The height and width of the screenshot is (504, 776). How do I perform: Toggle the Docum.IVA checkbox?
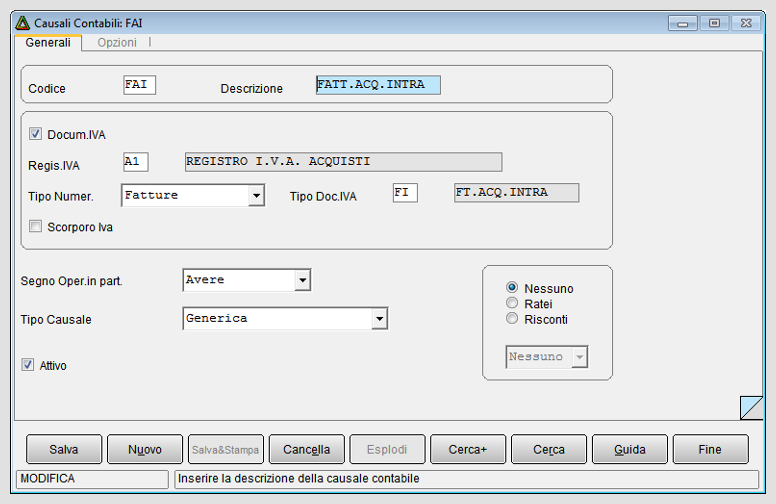(35, 134)
